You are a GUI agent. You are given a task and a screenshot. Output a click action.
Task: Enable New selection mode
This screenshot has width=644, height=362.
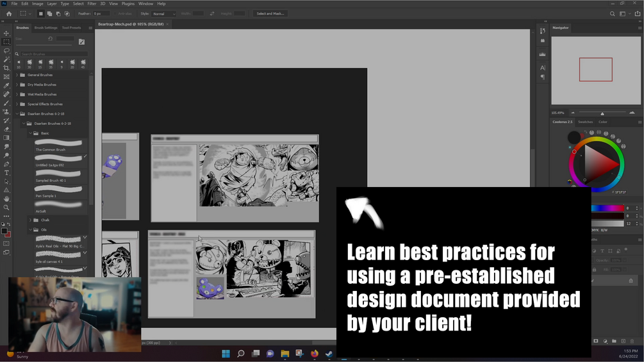point(40,13)
